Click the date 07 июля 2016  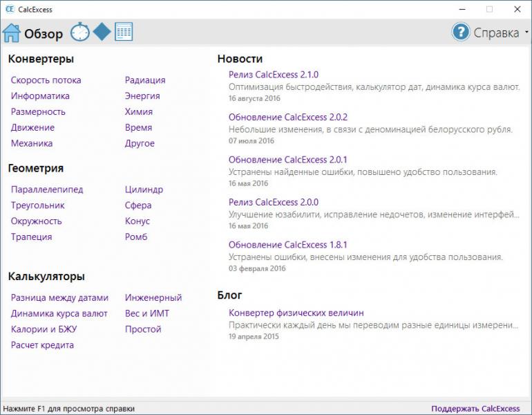click(x=251, y=141)
